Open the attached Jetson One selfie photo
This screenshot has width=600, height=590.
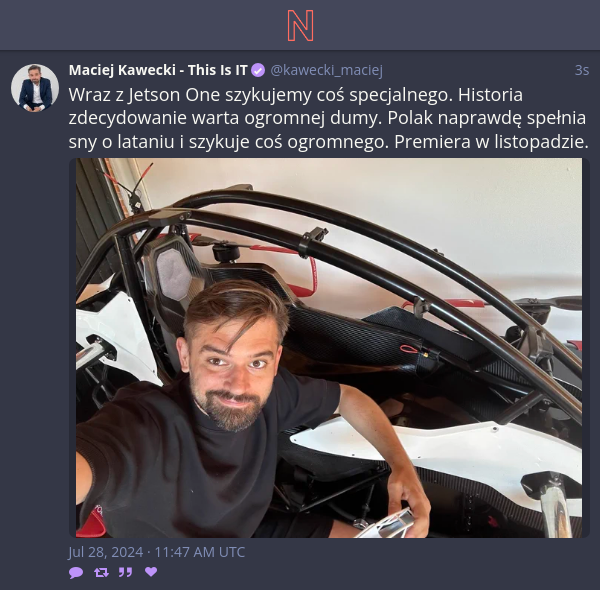(x=329, y=348)
